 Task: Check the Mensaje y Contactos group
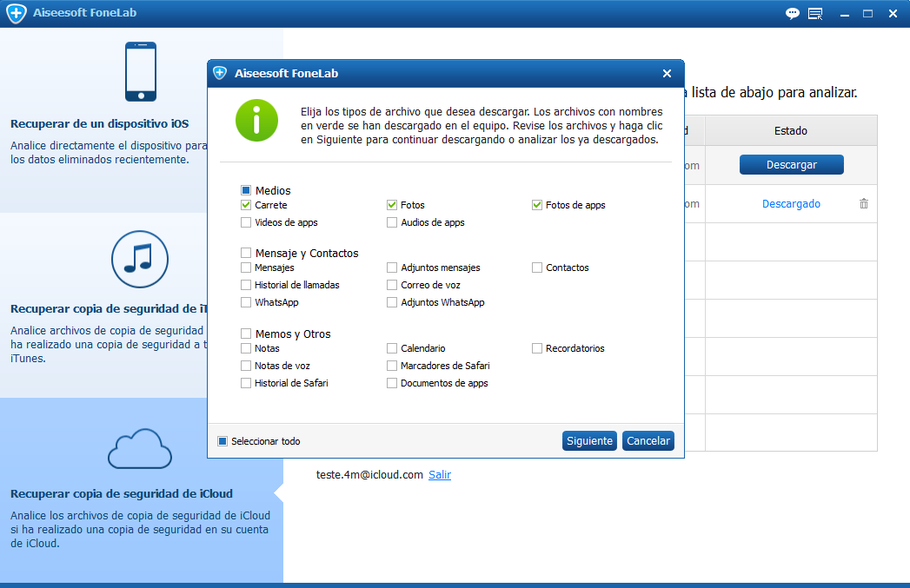(x=246, y=253)
